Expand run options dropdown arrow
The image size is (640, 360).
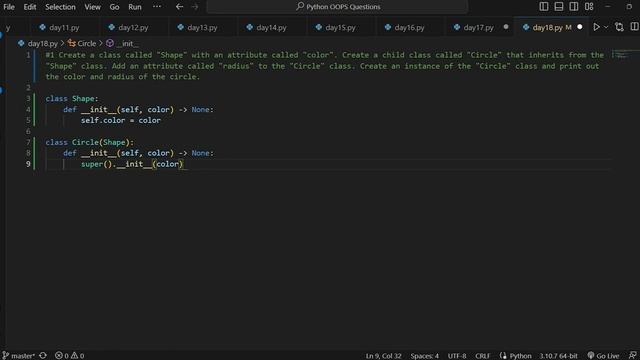point(606,27)
